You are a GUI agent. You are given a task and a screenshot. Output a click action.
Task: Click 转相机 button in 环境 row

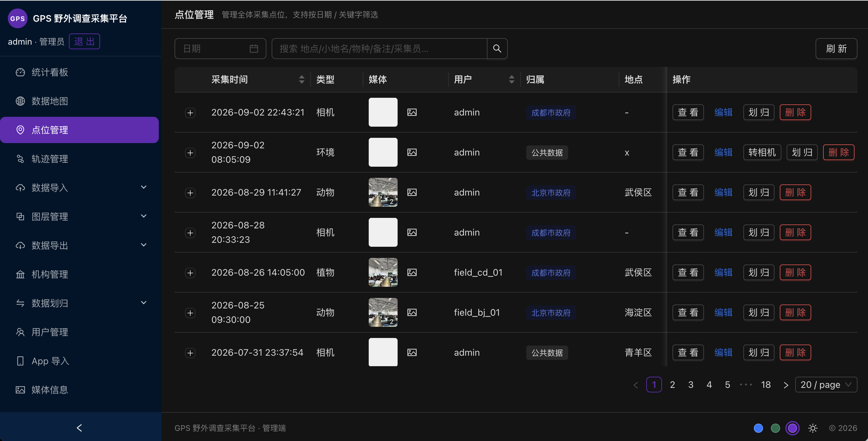pos(762,152)
